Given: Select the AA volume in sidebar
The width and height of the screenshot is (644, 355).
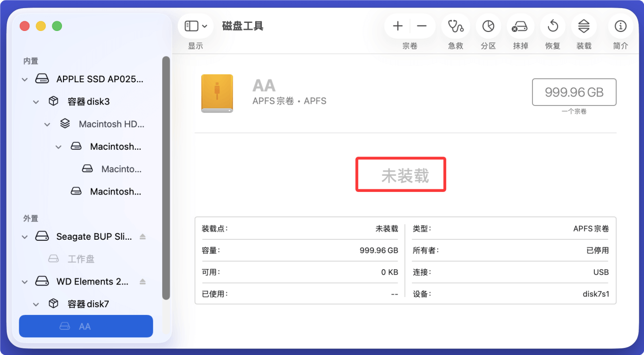Looking at the screenshot, I should coord(85,326).
